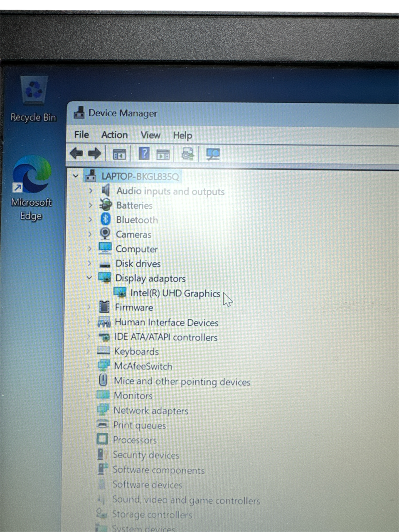Select Intel(R) UHD Graphics device
The image size is (399, 532).
click(x=175, y=293)
